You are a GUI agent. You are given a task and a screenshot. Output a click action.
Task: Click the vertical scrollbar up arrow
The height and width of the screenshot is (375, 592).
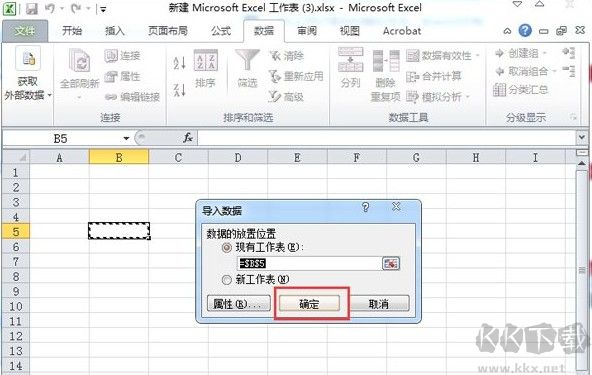coord(582,164)
